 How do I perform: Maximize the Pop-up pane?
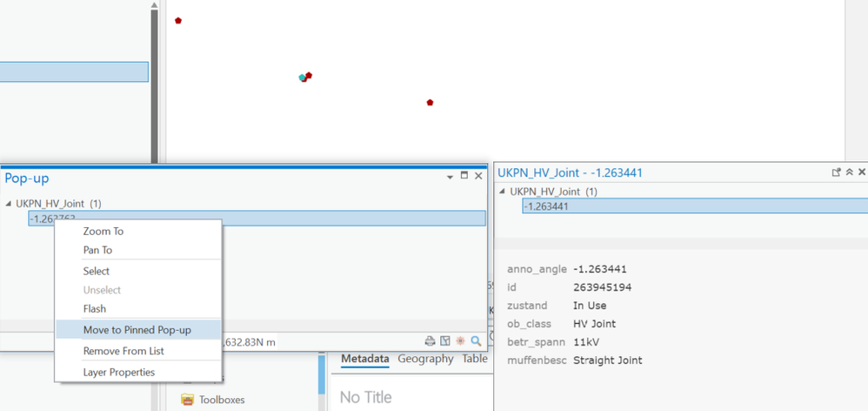coord(464,176)
